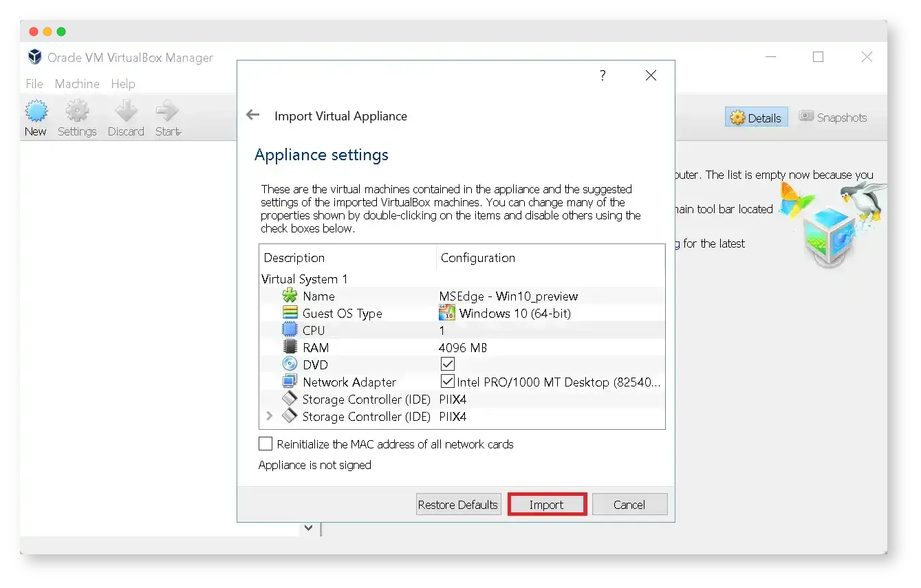Viewport: 921px width, 588px height.
Task: Click the blue CPU chip icon
Action: (x=290, y=331)
